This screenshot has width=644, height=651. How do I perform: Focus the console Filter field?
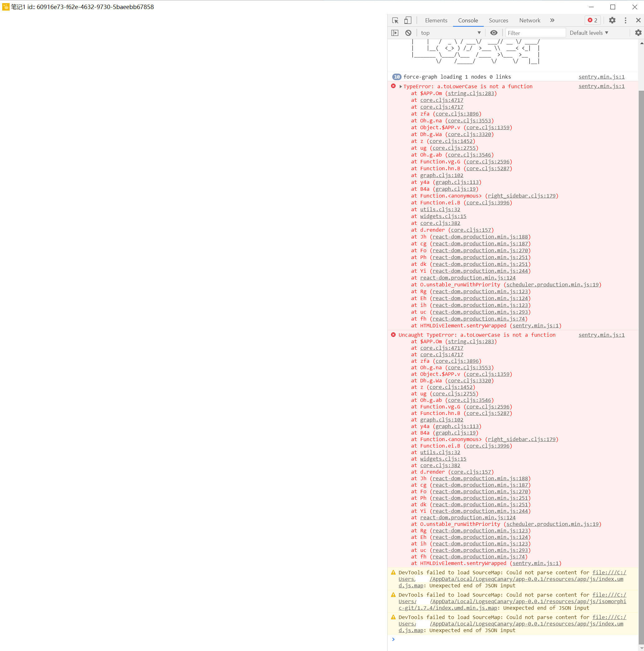pyautogui.click(x=535, y=33)
